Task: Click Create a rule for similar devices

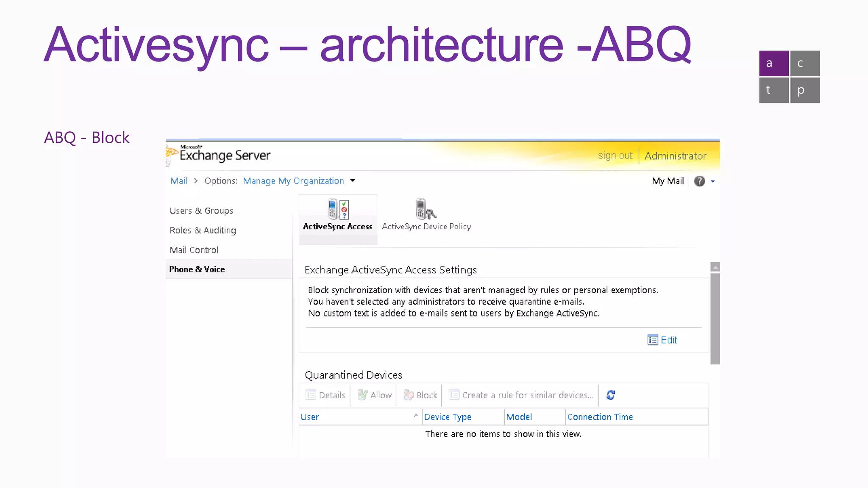Action: point(521,395)
